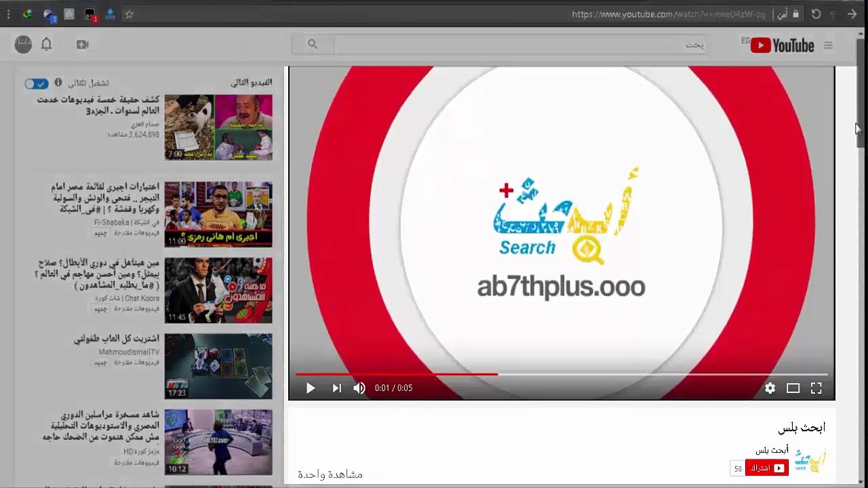Click the upload video camera icon
The height and width of the screenshot is (488, 868).
82,45
